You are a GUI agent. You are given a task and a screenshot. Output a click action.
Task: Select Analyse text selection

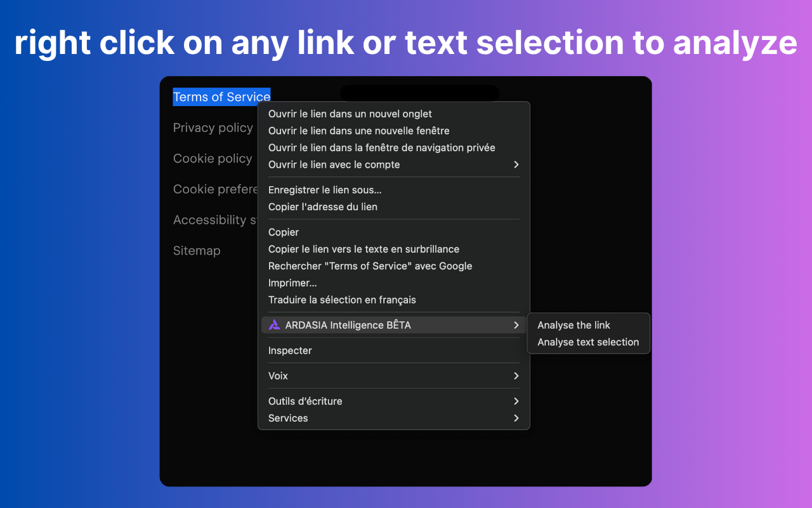click(588, 342)
